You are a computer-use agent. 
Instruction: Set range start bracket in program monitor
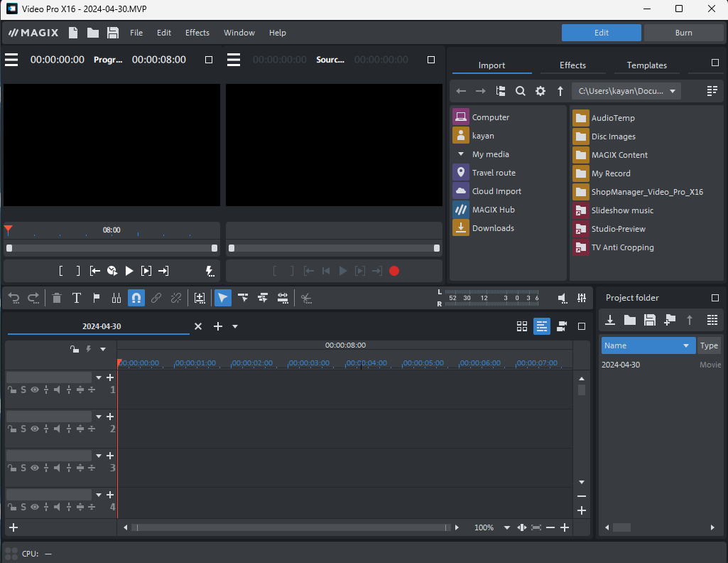tap(61, 271)
